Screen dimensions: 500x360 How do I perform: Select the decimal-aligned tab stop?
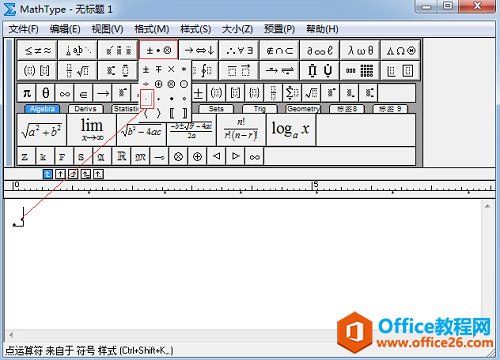(x=98, y=174)
